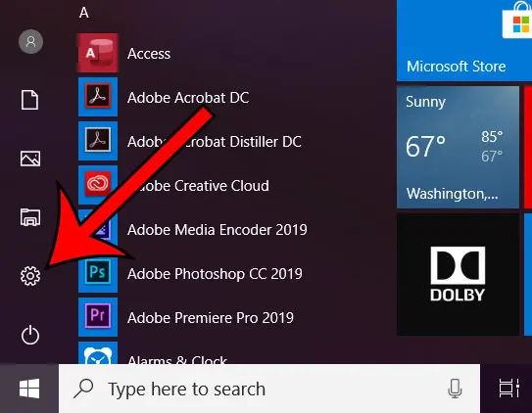Open Task View icon on taskbar
Viewport: 532px width, 413px height.
[x=508, y=389]
